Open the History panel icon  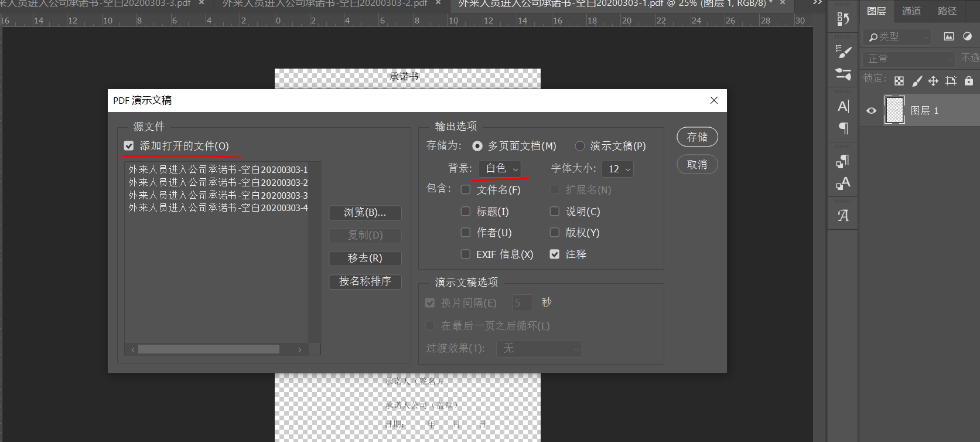pyautogui.click(x=843, y=19)
